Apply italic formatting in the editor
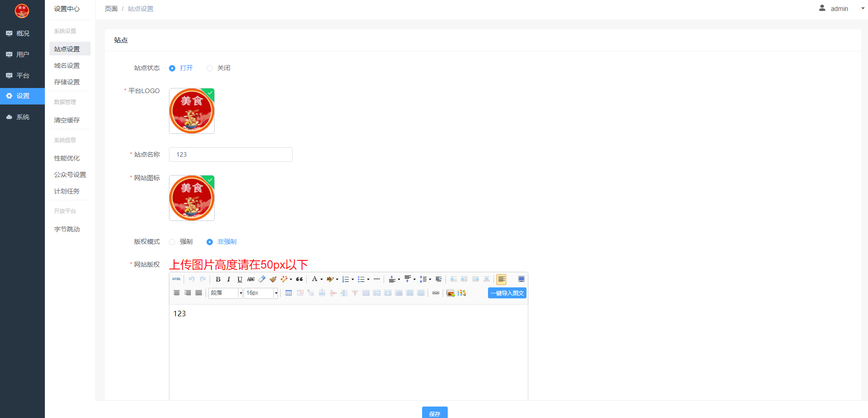Screen dimensions: 868x418 point(229,279)
